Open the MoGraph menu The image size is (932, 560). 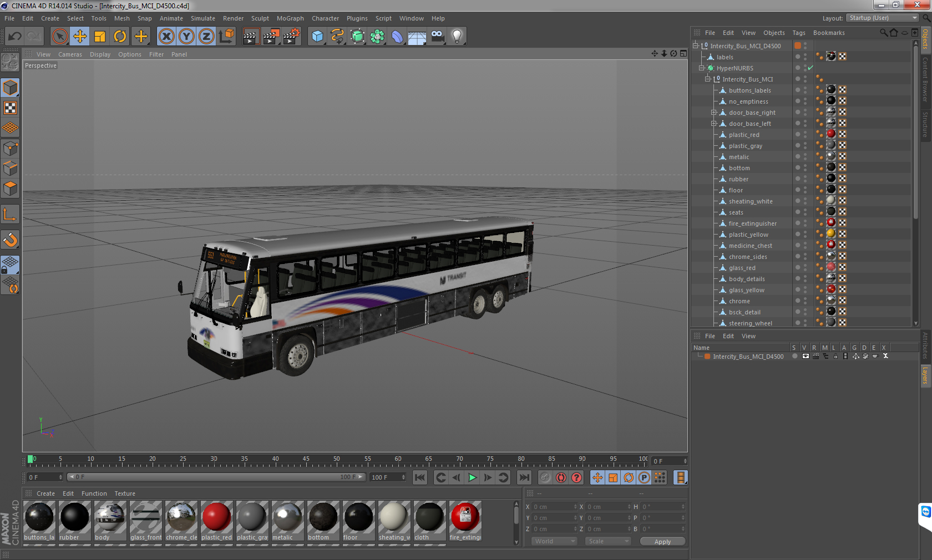point(290,18)
